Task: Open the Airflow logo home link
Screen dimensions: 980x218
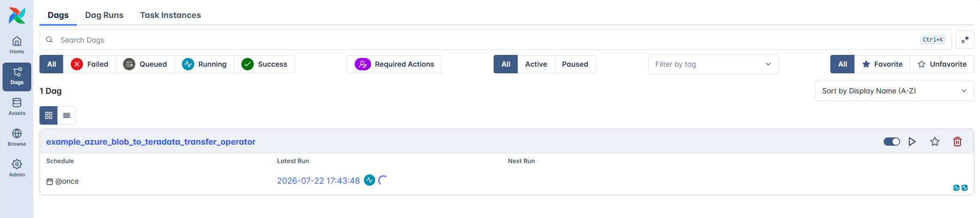Action: (x=17, y=15)
